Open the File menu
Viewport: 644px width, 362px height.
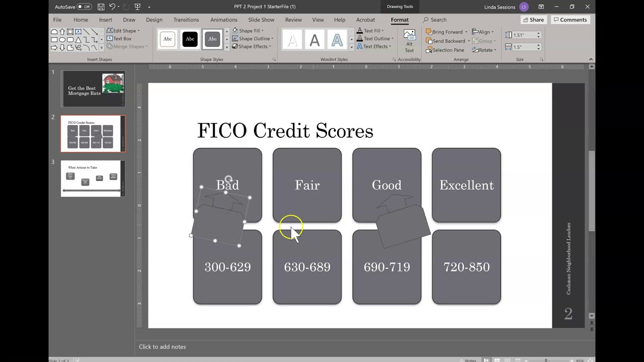tap(57, 20)
